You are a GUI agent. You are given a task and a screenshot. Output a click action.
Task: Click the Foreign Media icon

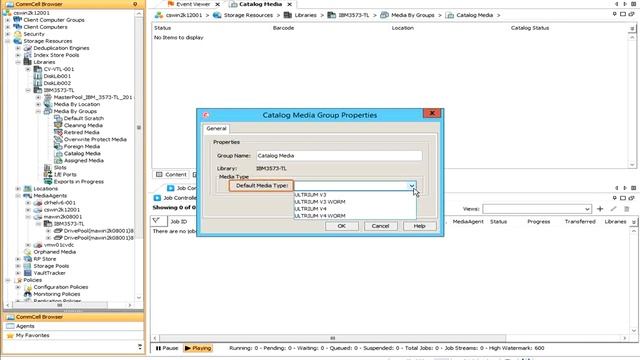(58, 146)
